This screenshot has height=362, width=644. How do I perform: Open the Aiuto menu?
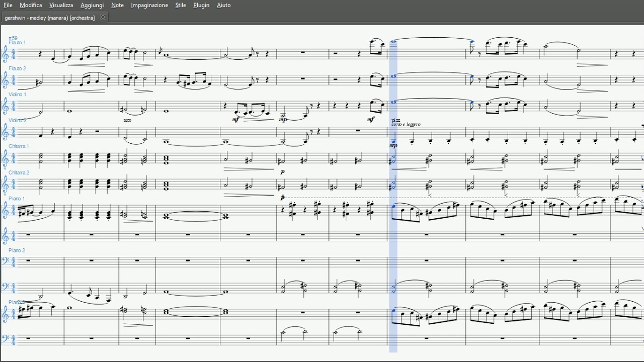click(x=223, y=5)
